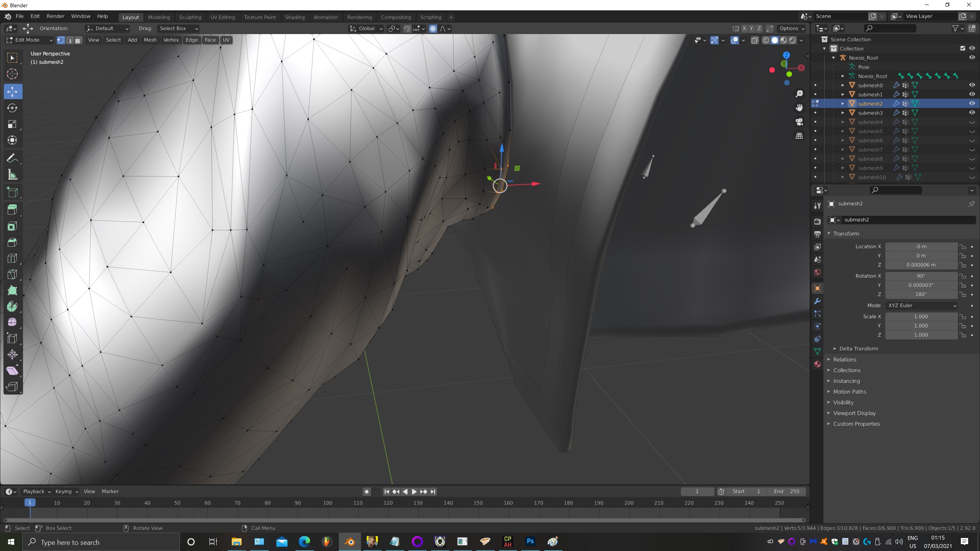This screenshot has height=551, width=980.
Task: Switch to face select mode
Action: pyautogui.click(x=78, y=40)
